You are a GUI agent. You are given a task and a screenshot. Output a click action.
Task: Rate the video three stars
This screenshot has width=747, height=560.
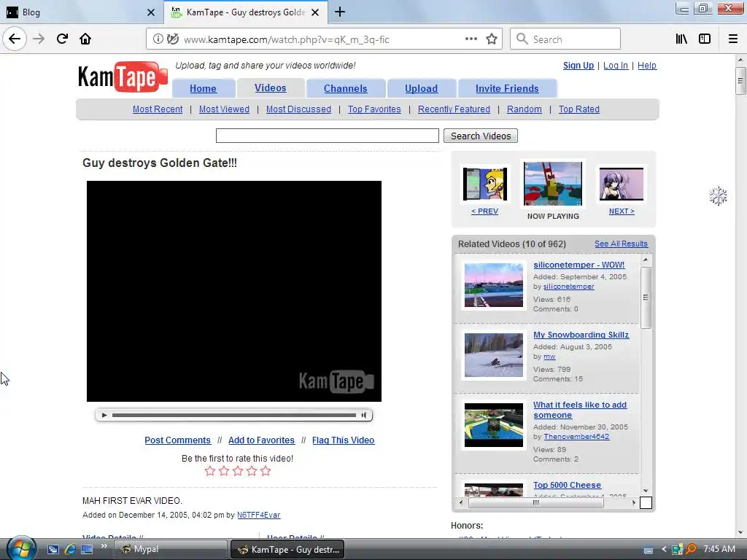[x=238, y=471]
